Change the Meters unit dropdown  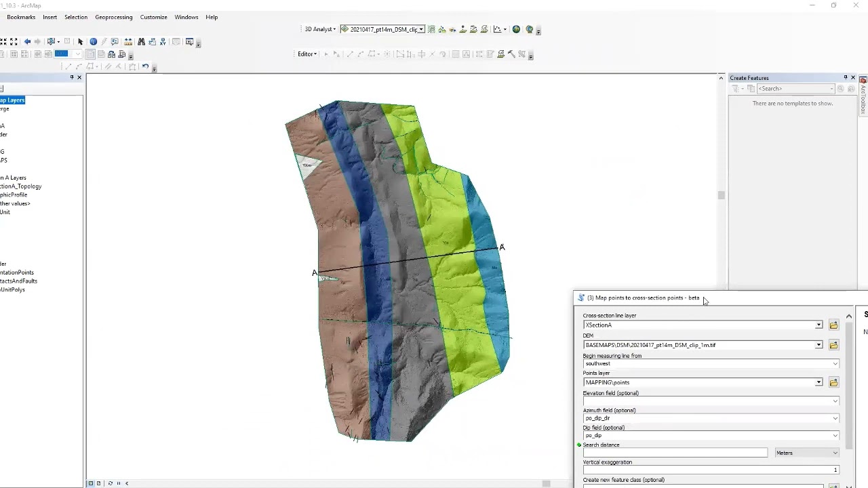(807, 453)
